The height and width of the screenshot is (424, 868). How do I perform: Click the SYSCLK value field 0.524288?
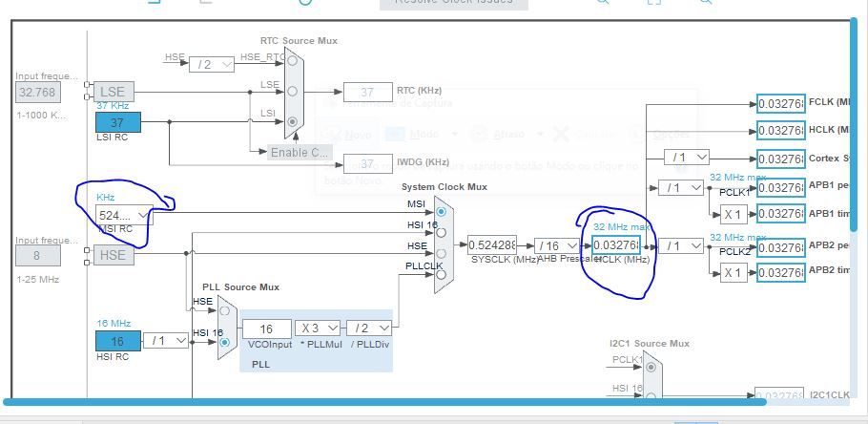(x=492, y=244)
